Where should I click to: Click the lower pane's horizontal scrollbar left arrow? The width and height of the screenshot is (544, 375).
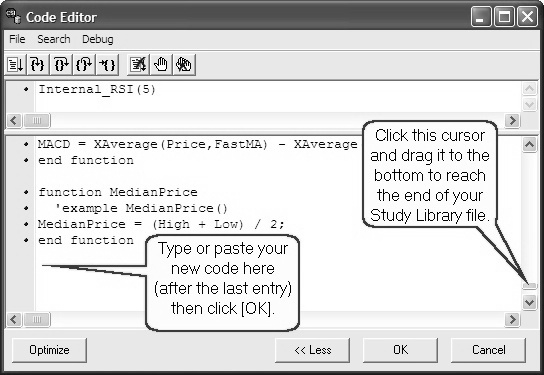(x=14, y=319)
